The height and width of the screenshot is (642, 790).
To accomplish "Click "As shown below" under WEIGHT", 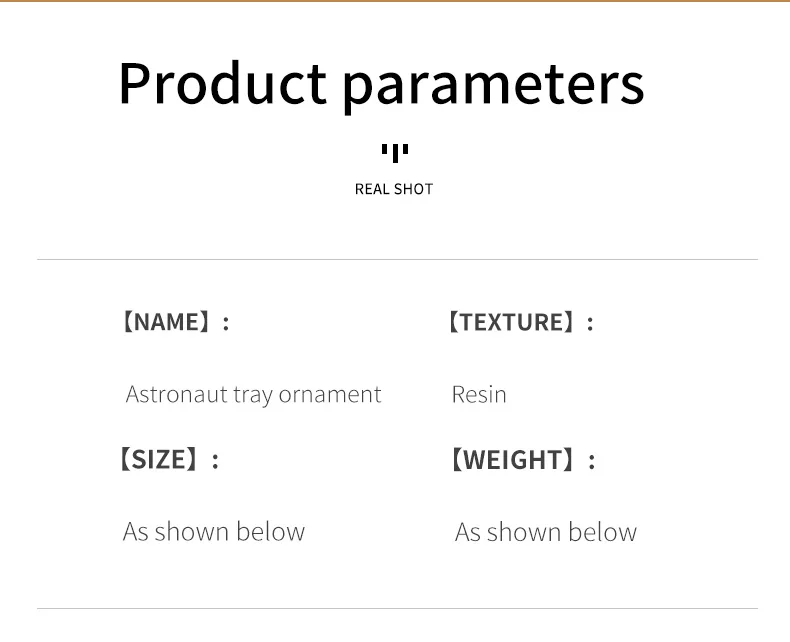I will coord(546,532).
